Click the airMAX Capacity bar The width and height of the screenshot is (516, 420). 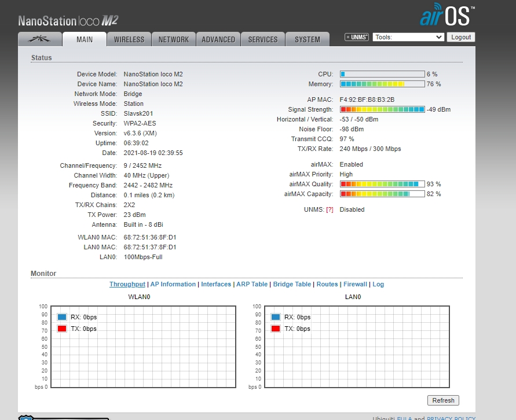click(x=382, y=194)
